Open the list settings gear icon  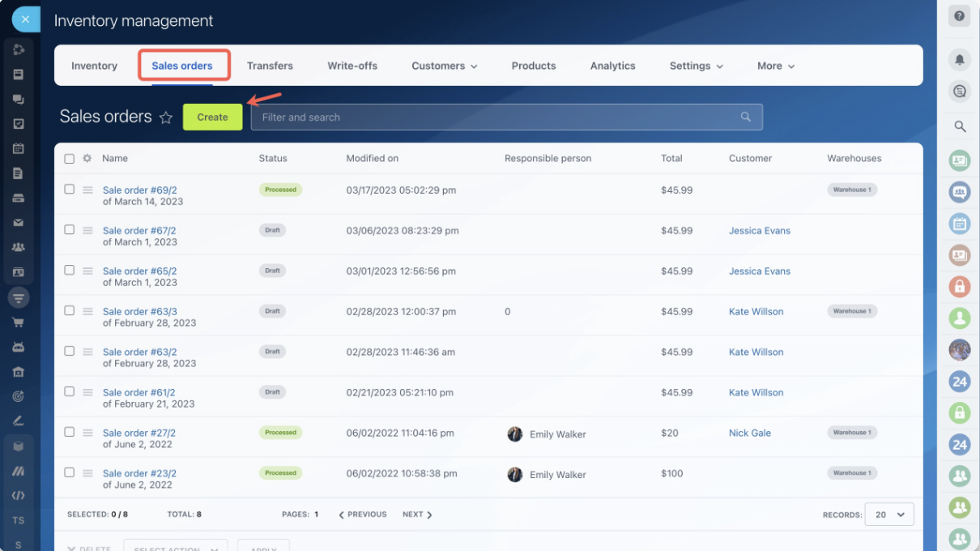click(87, 159)
